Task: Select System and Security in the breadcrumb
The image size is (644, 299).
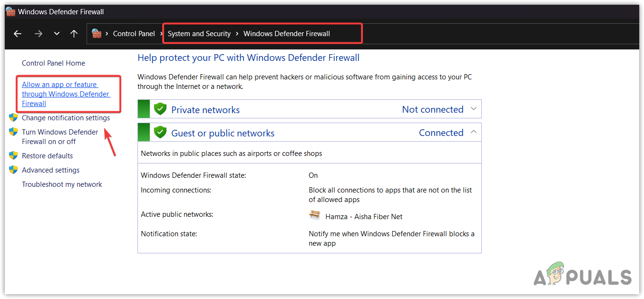Action: click(x=199, y=34)
